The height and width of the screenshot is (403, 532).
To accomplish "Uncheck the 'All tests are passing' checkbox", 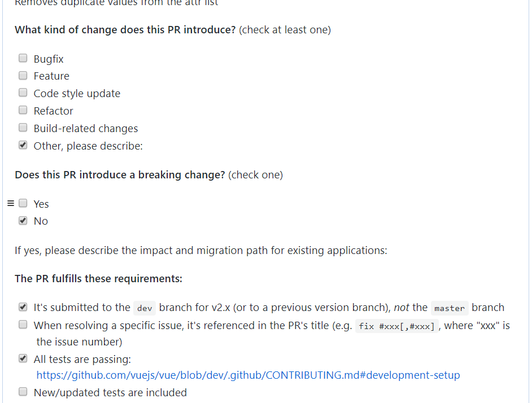I will (23, 358).
